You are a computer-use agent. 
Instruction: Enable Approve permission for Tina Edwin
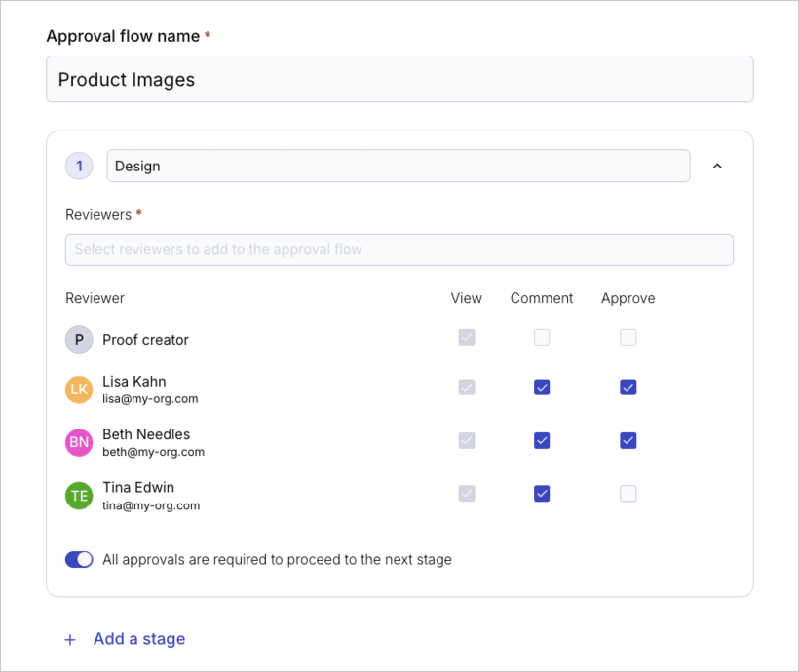point(628,493)
